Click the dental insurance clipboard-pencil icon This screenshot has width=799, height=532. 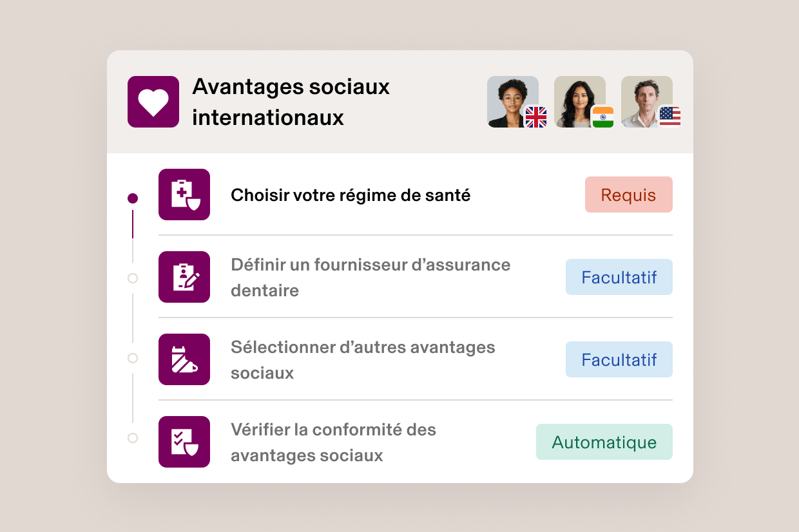184,277
